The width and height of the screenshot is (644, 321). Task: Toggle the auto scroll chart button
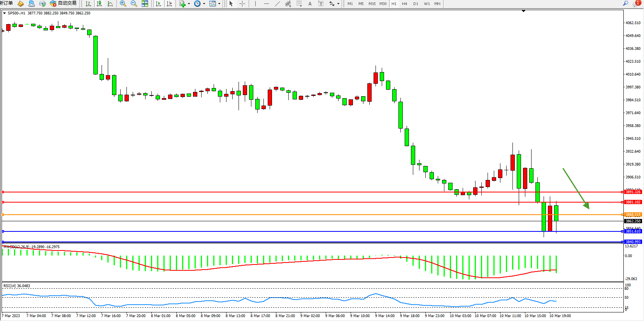(x=158, y=4)
